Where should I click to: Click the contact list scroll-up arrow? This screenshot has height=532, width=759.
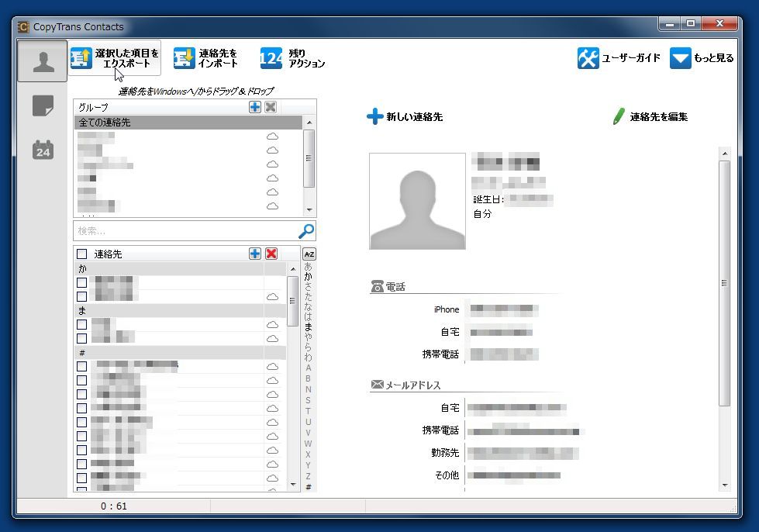293,269
